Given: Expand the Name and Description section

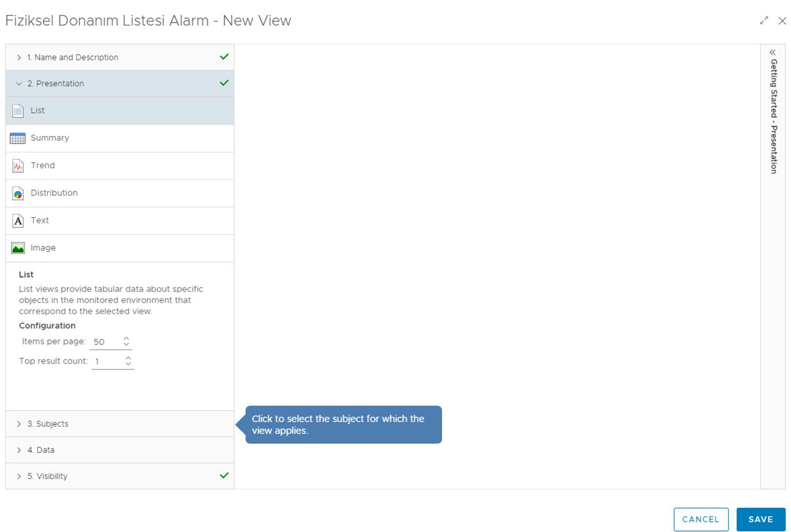Looking at the screenshot, I should pos(72,58).
